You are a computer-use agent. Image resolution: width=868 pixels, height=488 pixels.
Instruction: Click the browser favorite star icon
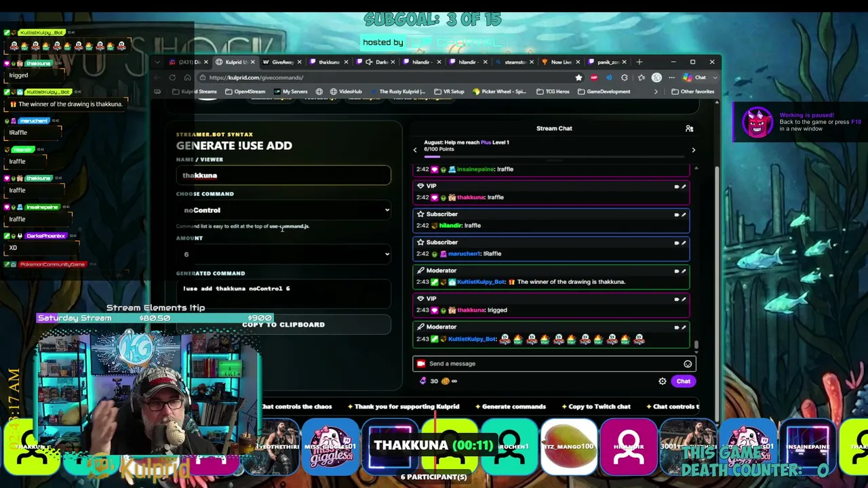pos(578,77)
